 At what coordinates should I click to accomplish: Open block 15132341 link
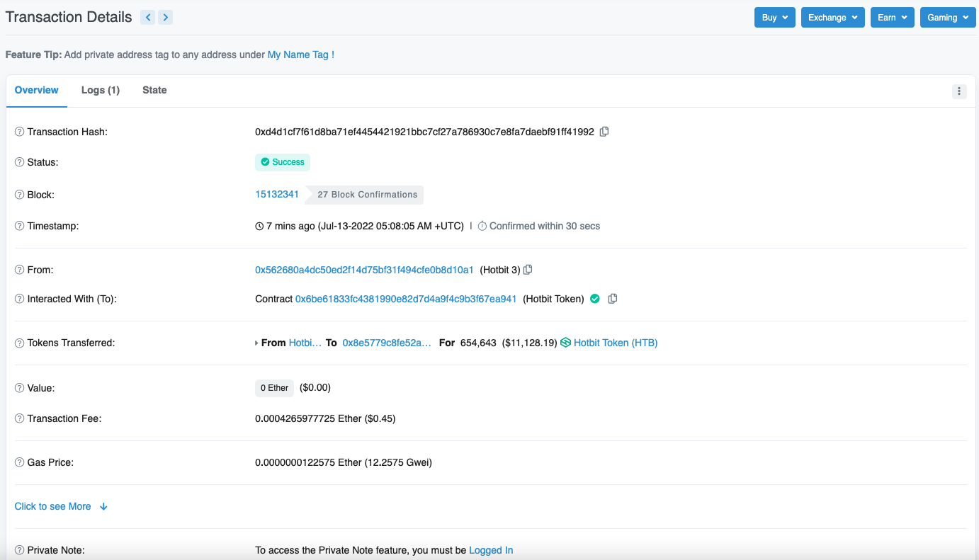tap(277, 194)
